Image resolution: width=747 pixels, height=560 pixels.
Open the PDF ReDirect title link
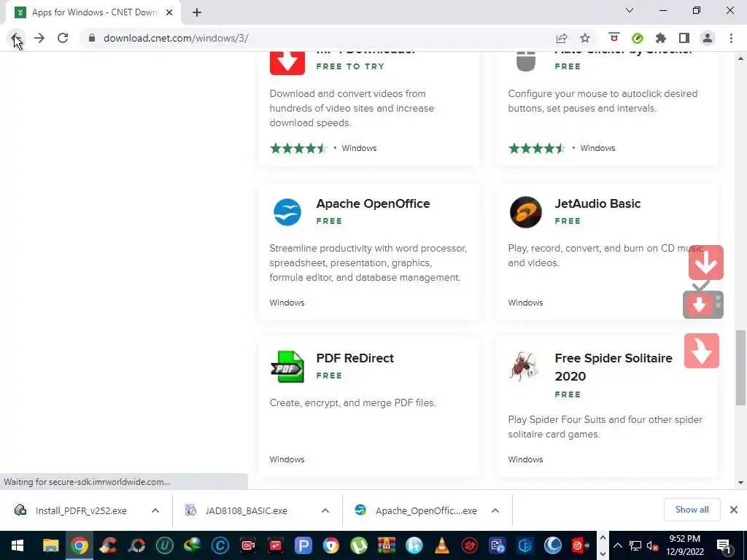point(355,358)
